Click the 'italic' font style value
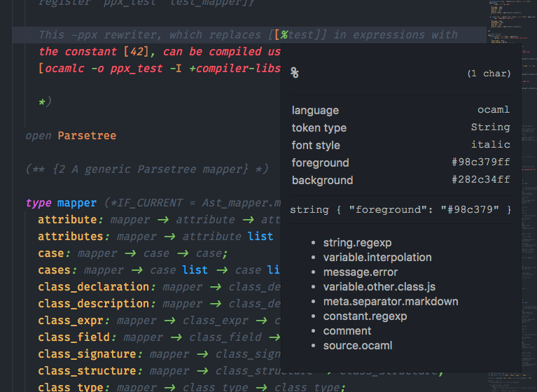Screen dimensions: 537x392 (x=490, y=144)
